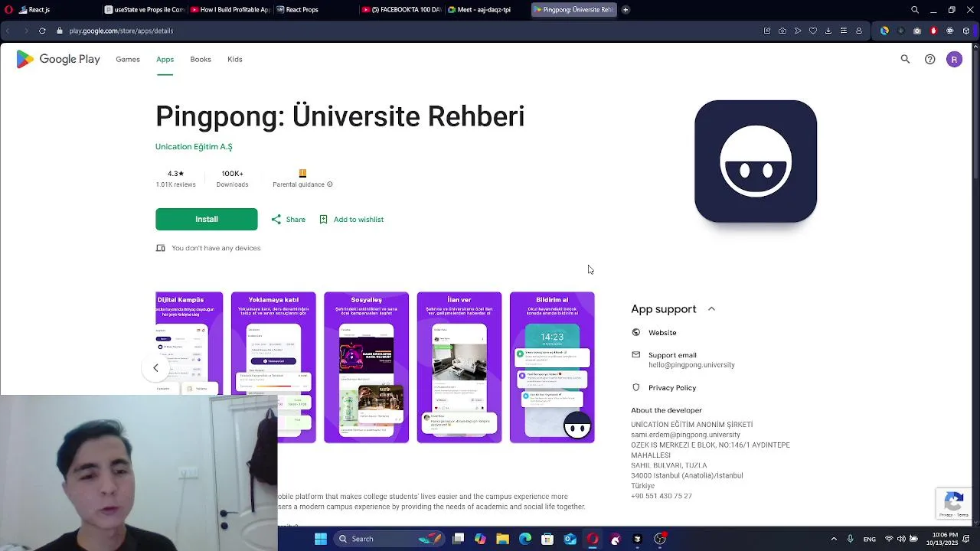Click the Windows taskbar Search box
Screen dimensions: 980x551
point(389,539)
